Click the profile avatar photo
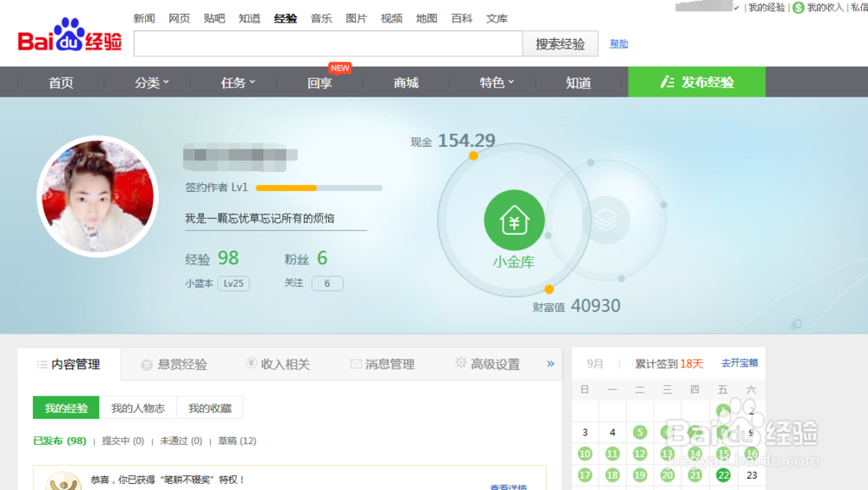 (x=98, y=196)
